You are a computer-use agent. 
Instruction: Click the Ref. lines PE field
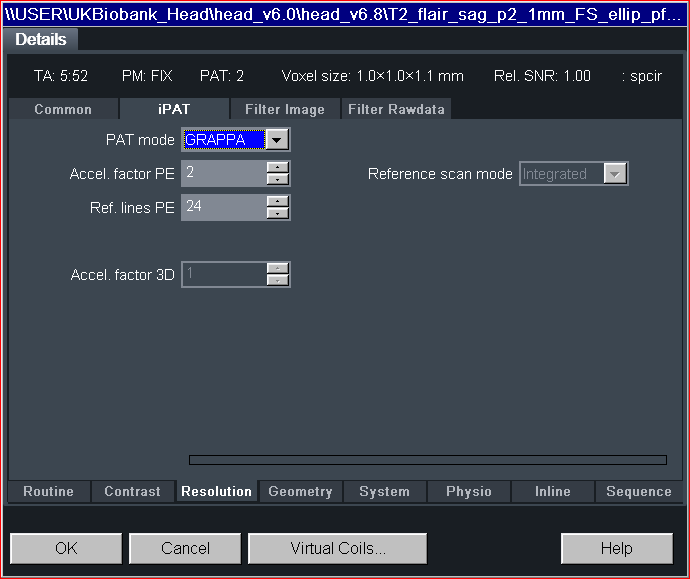[x=223, y=207]
